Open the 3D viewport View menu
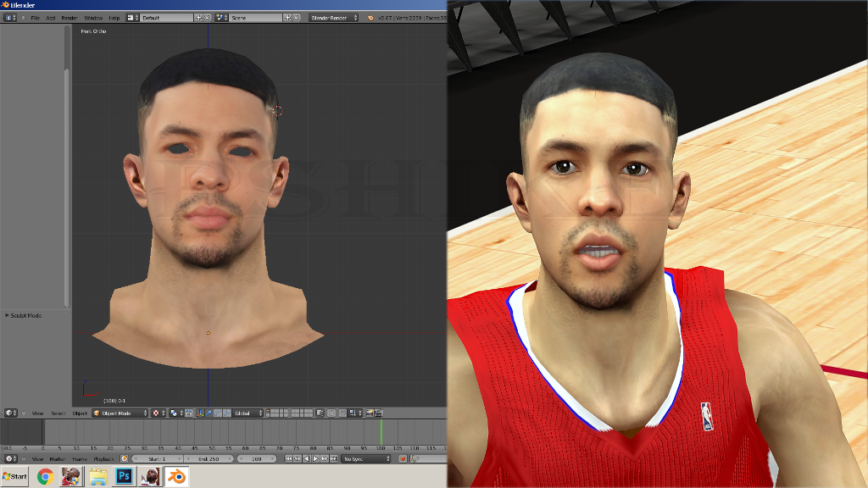Screen dimensions: 868x488 [37, 413]
